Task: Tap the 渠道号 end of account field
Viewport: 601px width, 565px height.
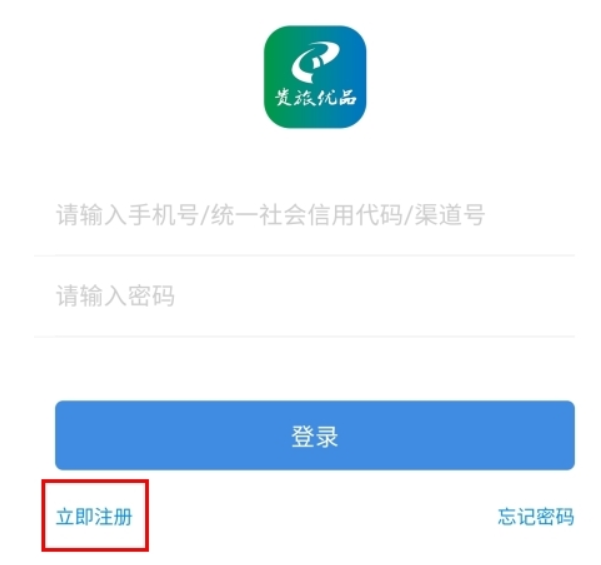Action: tap(450, 215)
